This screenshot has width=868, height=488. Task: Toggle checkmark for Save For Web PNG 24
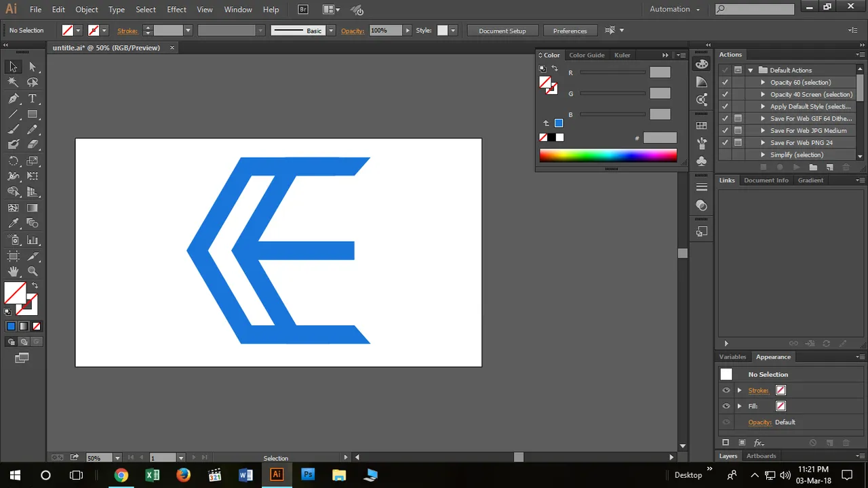(x=725, y=142)
